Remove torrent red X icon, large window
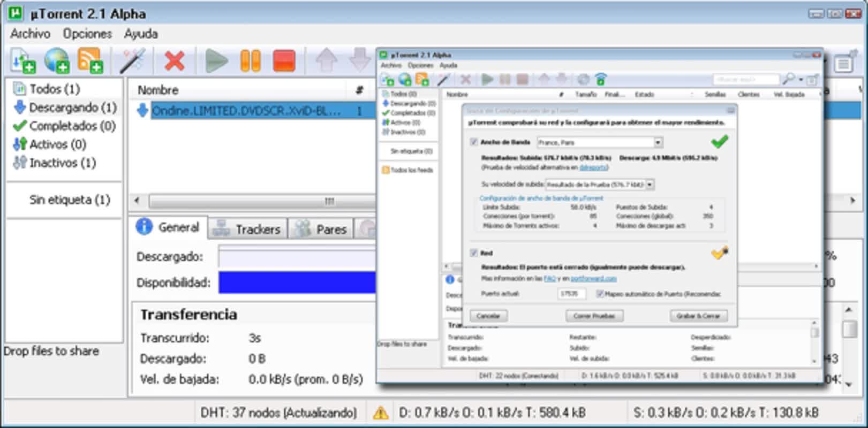The image size is (868, 428). click(174, 60)
